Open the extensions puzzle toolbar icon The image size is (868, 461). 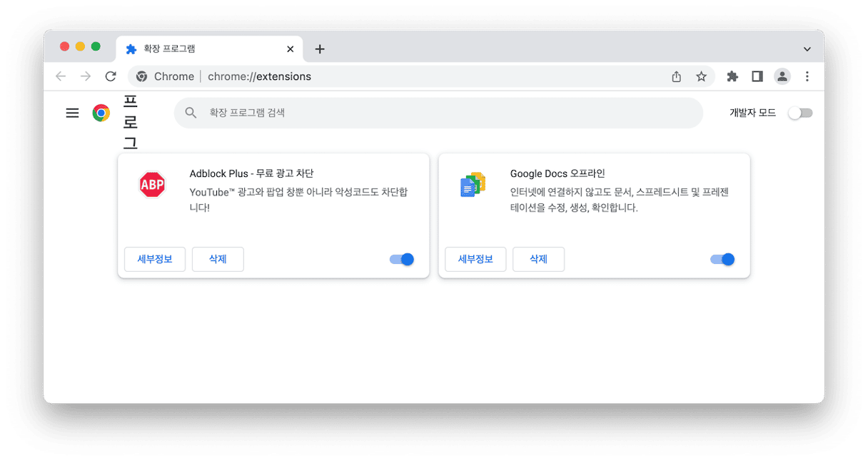tap(732, 76)
